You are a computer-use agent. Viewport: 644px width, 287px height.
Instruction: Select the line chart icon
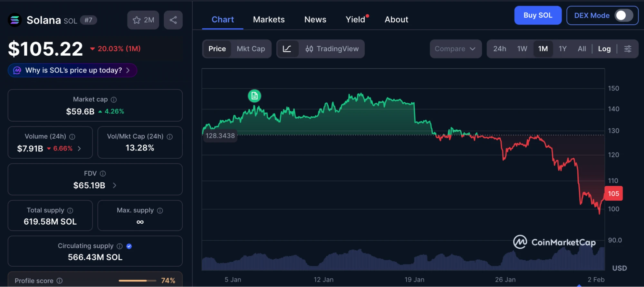[x=287, y=49]
